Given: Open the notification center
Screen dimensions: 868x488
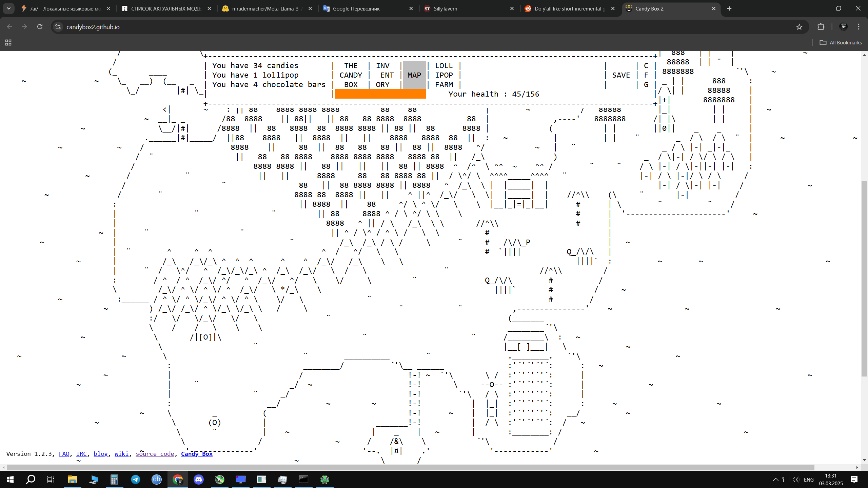Looking at the screenshot, I should tap(854, 480).
